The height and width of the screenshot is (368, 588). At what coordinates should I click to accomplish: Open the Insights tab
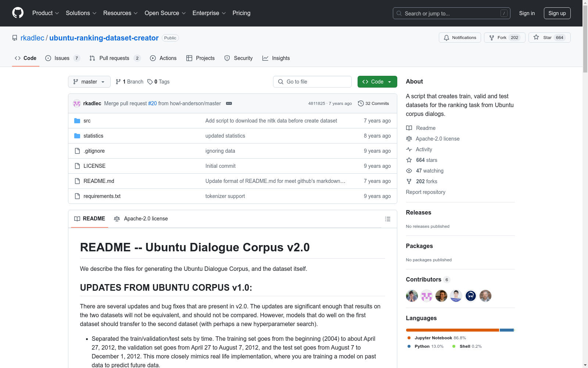(276, 58)
